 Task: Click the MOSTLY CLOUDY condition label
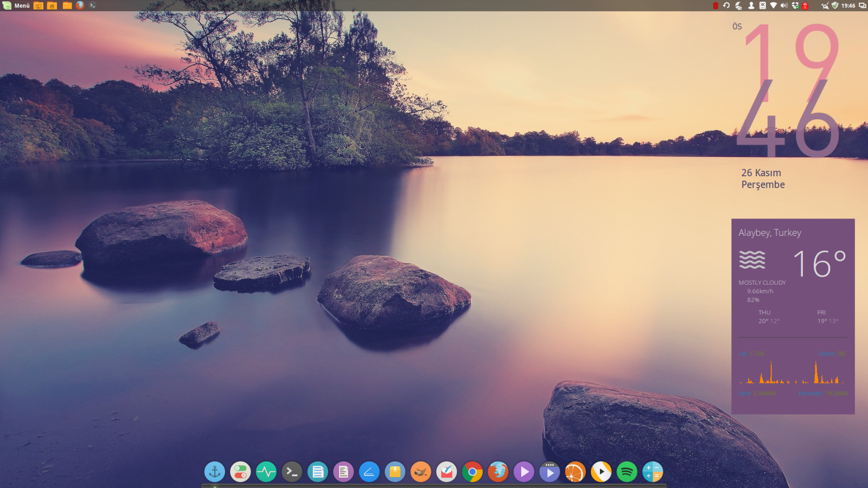pos(762,282)
